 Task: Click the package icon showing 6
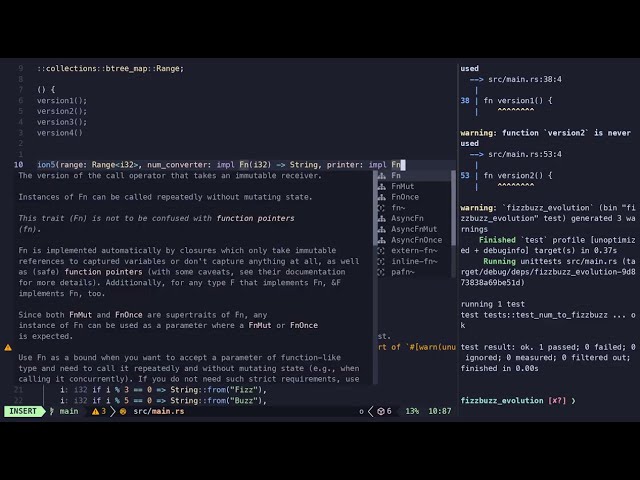click(x=380, y=411)
